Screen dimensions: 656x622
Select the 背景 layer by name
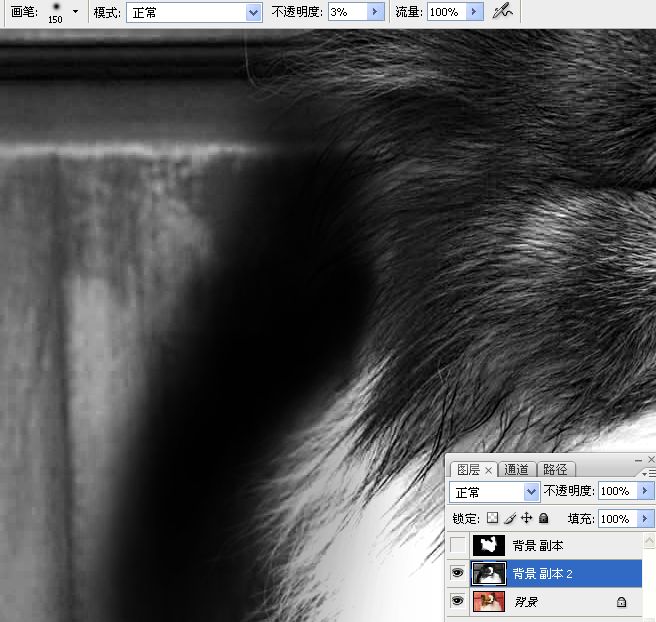click(x=525, y=601)
